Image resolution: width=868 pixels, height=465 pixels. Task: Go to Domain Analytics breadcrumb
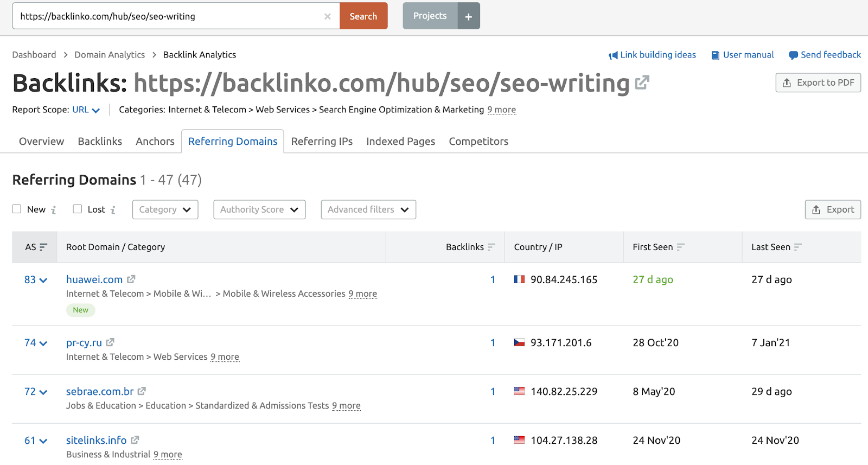110,55
